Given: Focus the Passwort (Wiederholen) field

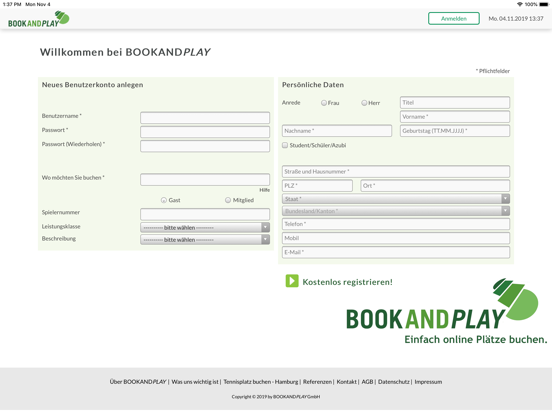Looking at the screenshot, I should (205, 146).
